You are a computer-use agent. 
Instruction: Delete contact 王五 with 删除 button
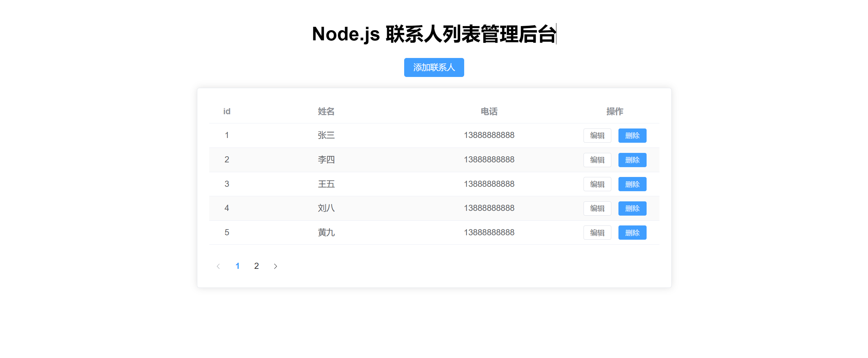click(x=632, y=184)
